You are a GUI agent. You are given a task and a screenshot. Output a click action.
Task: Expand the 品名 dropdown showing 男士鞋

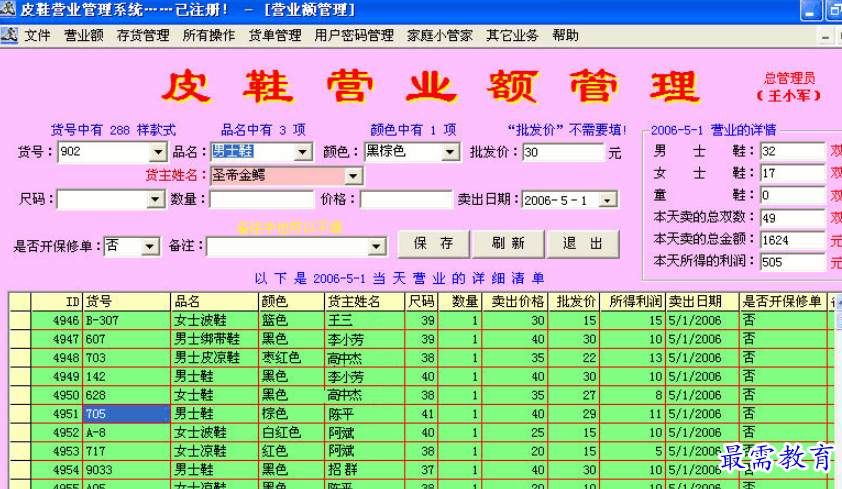click(304, 153)
